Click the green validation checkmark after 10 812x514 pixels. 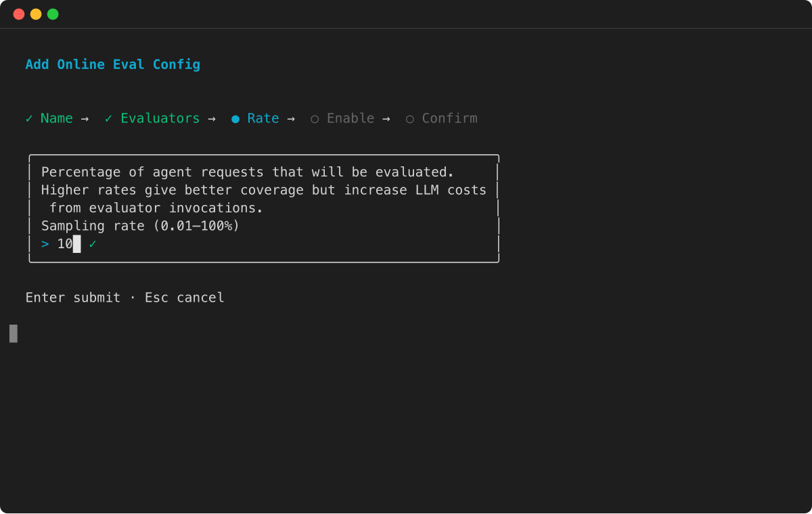point(93,244)
